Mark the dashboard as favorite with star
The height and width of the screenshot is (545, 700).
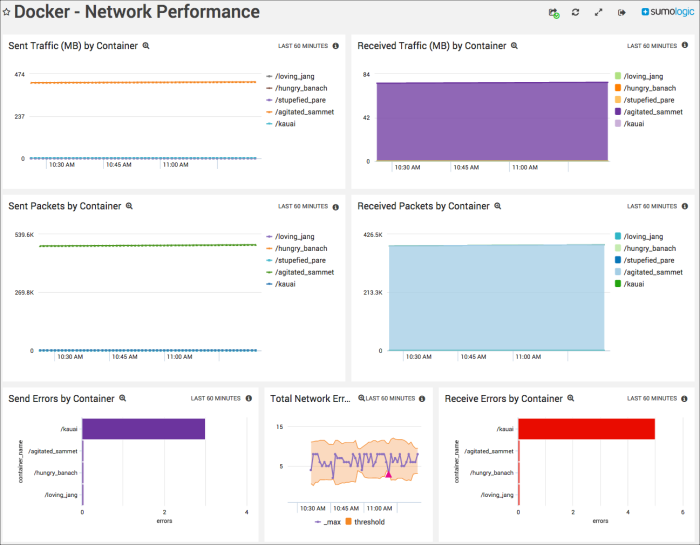(x=7, y=13)
